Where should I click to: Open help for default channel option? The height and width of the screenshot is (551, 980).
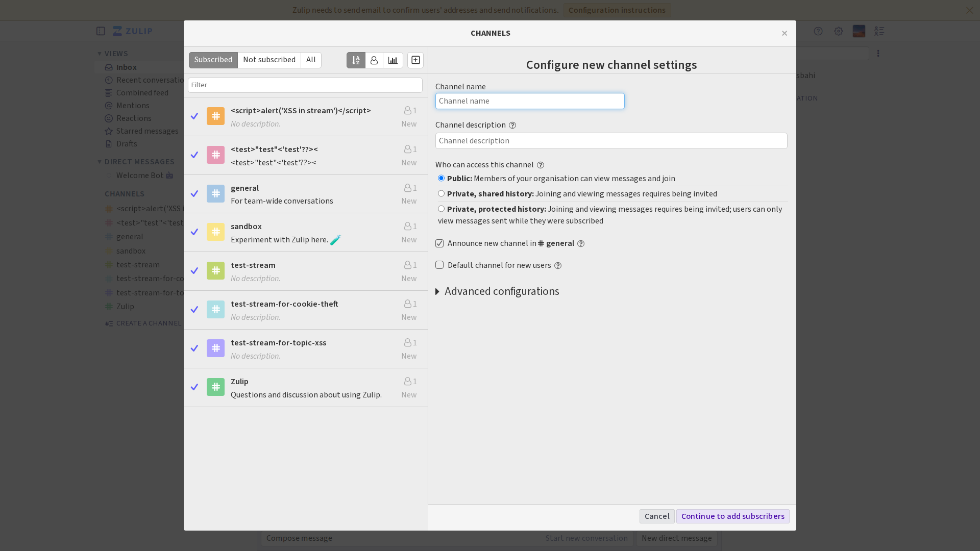click(558, 266)
